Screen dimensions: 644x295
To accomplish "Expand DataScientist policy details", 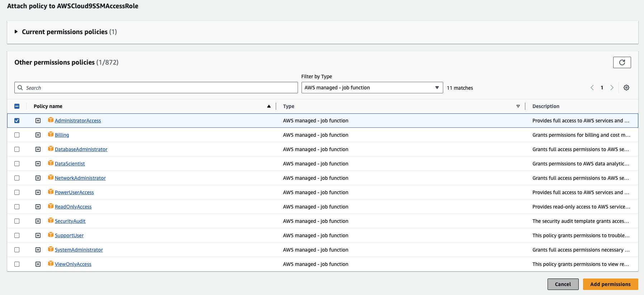I will coord(38,164).
